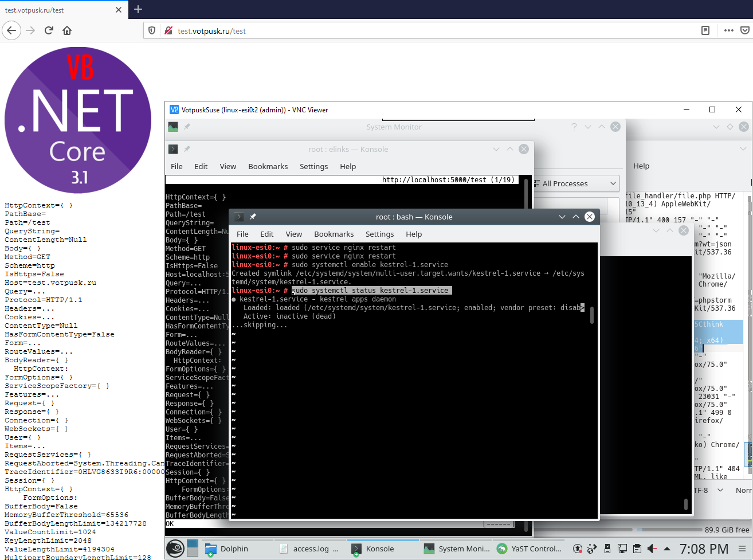Click bash Konsole window menu icon
The image size is (753, 560).
click(x=239, y=217)
